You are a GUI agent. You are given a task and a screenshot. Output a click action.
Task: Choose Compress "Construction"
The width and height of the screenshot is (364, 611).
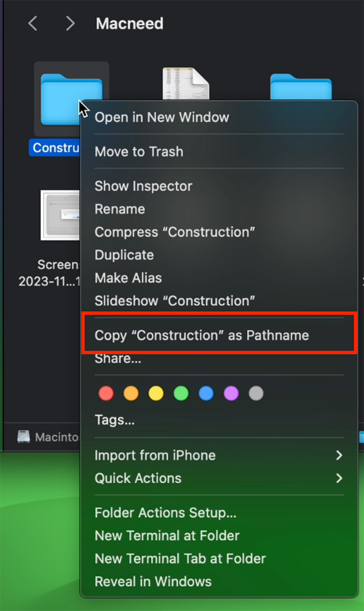click(219, 232)
